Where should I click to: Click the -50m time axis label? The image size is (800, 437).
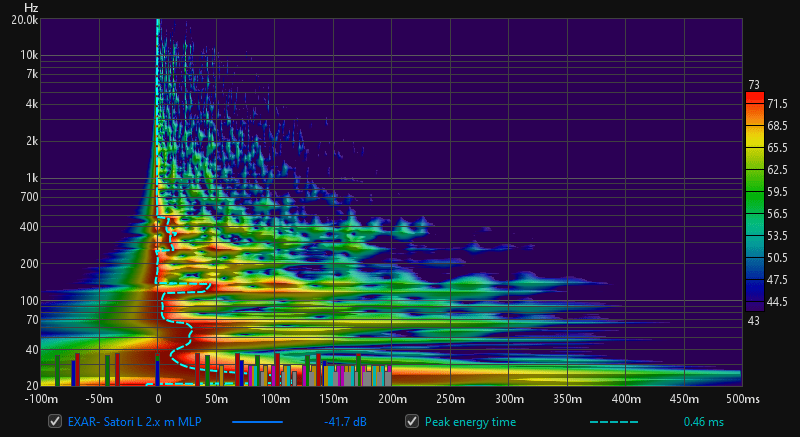click(x=99, y=398)
